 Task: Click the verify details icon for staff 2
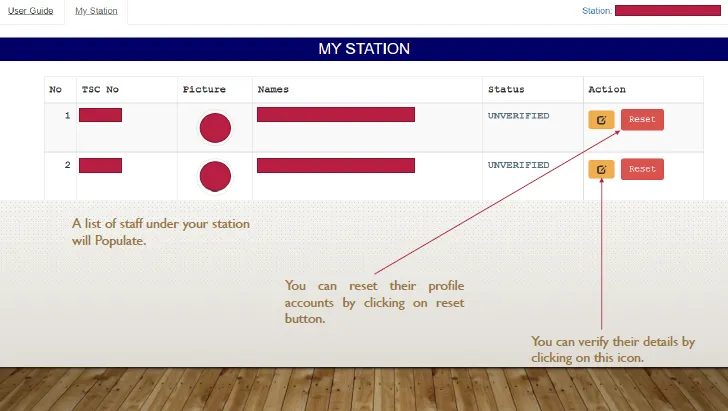tap(601, 169)
